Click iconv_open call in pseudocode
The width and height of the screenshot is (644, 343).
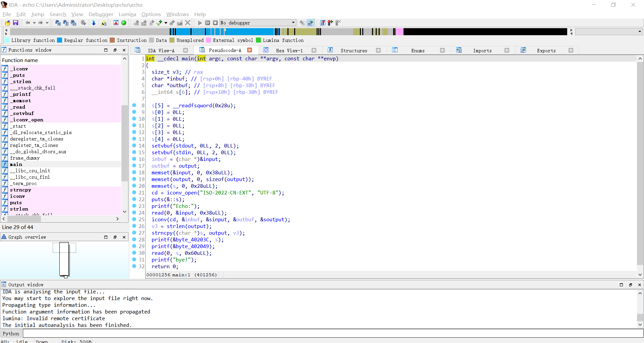[182, 193]
